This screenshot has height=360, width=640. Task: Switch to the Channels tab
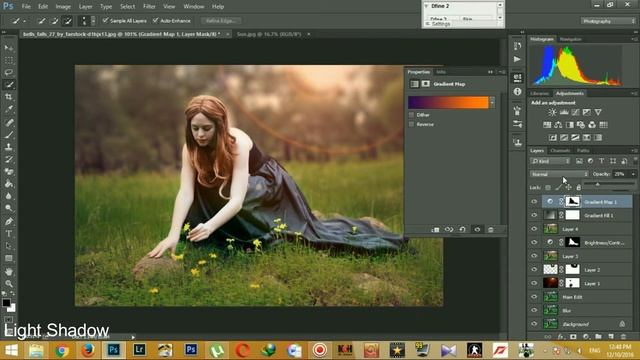click(x=560, y=151)
